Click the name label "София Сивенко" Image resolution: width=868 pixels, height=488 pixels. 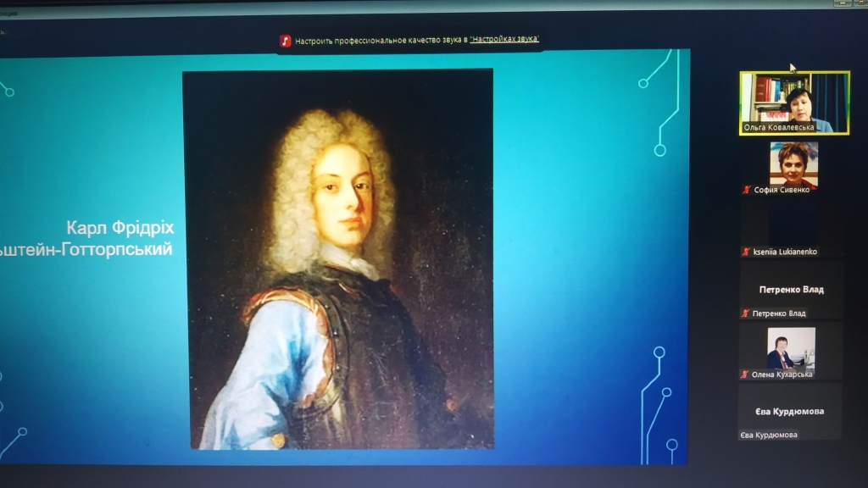coord(782,190)
